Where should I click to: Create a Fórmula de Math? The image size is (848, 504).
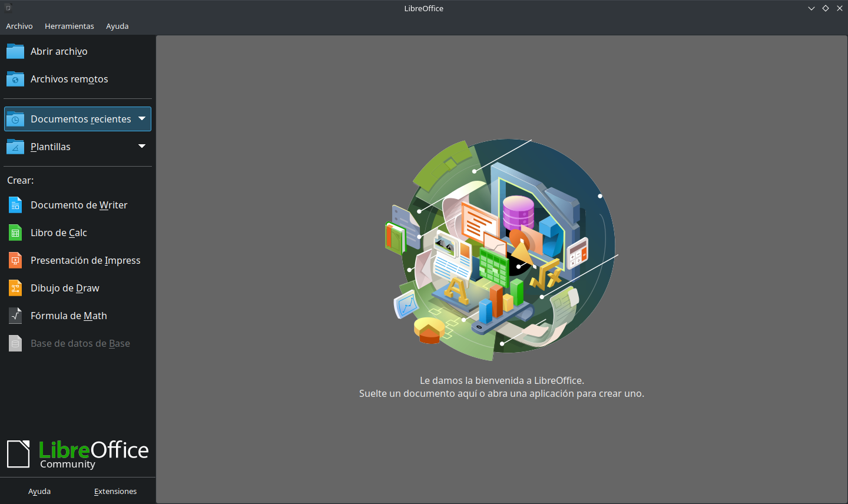(x=78, y=316)
